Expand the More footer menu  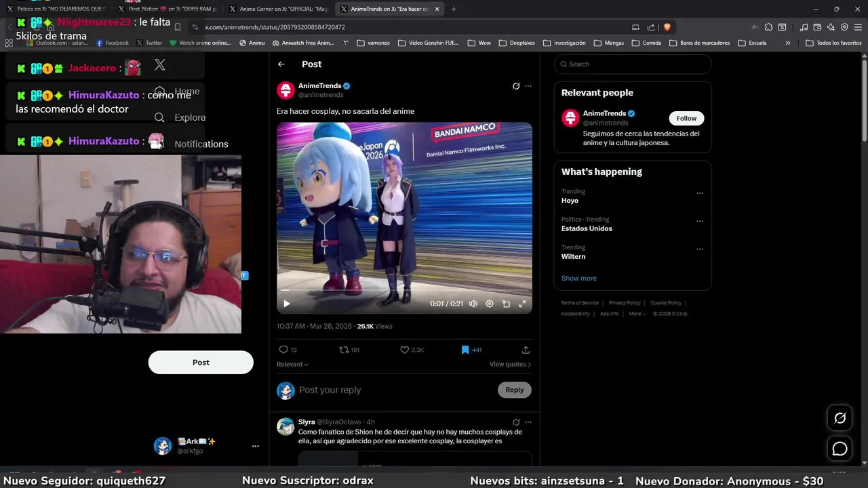coord(637,314)
